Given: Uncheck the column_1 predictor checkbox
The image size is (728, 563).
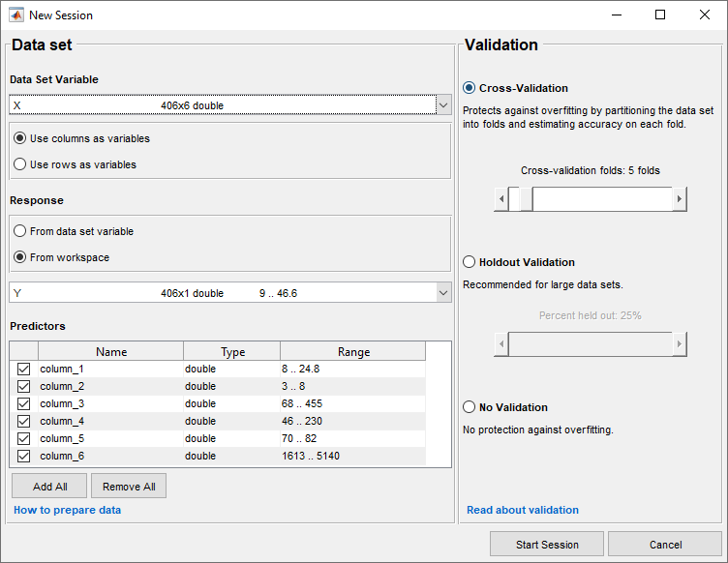Looking at the screenshot, I should (24, 370).
